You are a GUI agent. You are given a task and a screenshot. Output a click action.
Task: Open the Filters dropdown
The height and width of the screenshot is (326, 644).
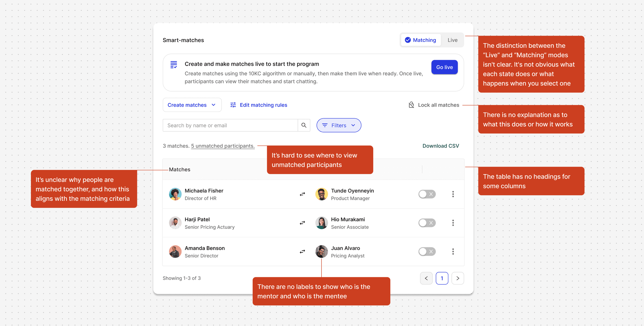[x=338, y=125]
